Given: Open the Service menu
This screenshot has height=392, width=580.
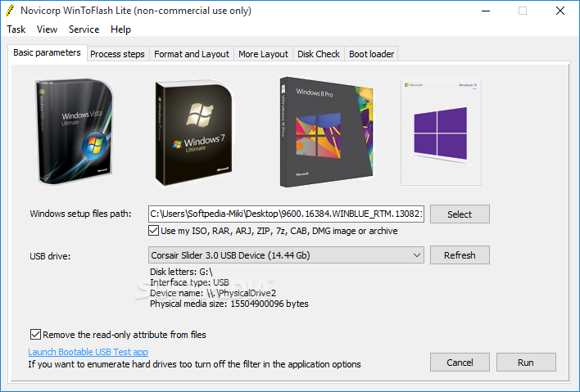Looking at the screenshot, I should (x=84, y=29).
